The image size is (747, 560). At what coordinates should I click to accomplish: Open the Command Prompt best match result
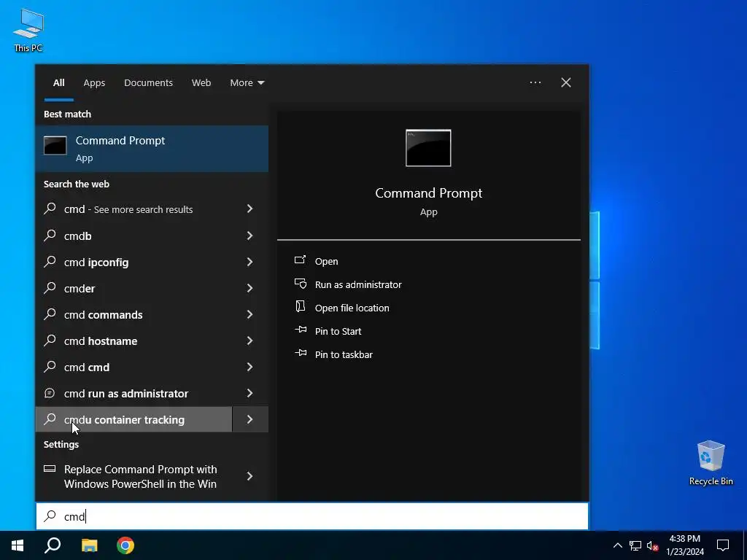152,149
